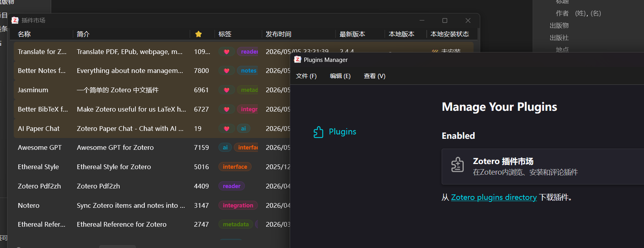Click Zotero logo in Plugins Manager title bar
This screenshot has height=248, width=644.
298,60
